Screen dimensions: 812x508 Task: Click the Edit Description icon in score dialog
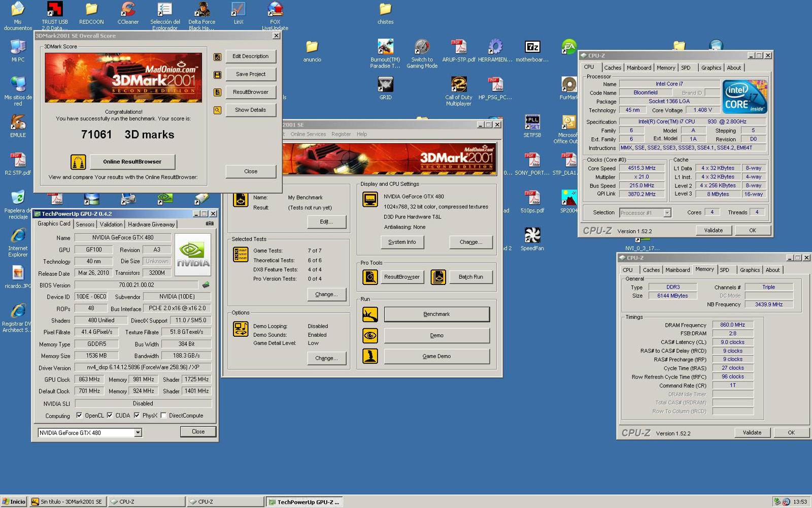[x=217, y=57]
